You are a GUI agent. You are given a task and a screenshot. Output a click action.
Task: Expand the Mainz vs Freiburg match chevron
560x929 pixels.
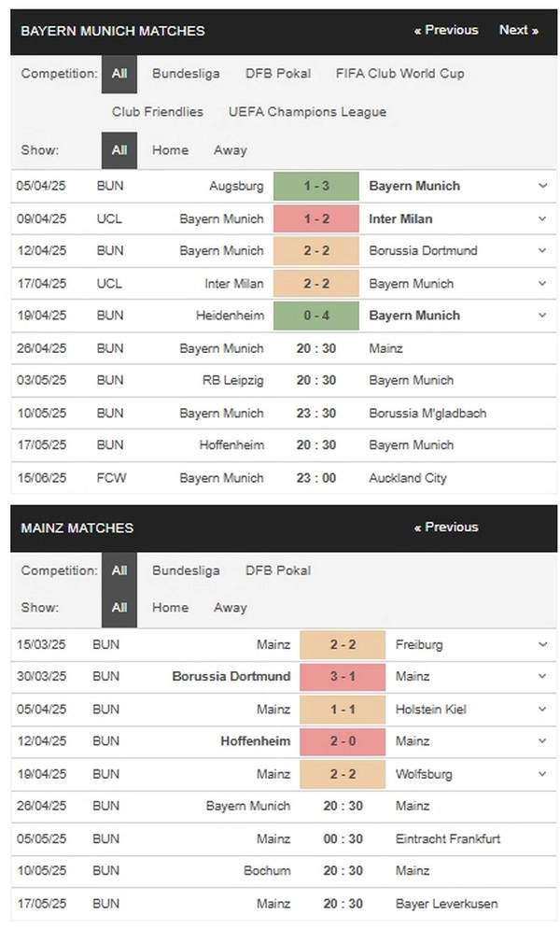click(542, 644)
